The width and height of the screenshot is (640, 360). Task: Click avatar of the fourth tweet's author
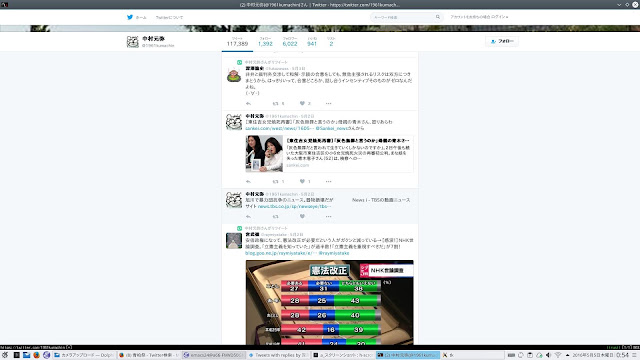[234, 241]
